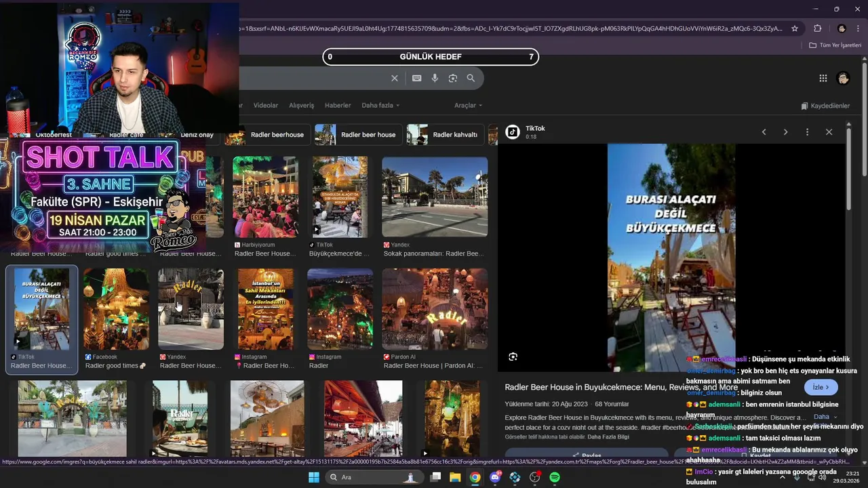The image size is (868, 488).
Task: Close the image preview panel
Action: (829, 132)
